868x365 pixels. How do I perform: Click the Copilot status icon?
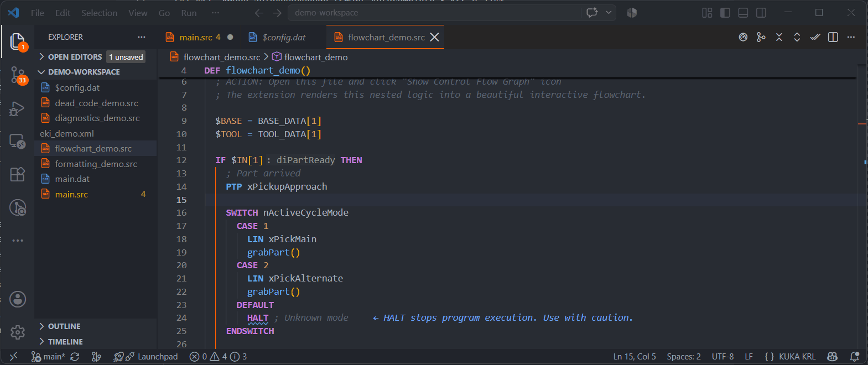tap(832, 357)
